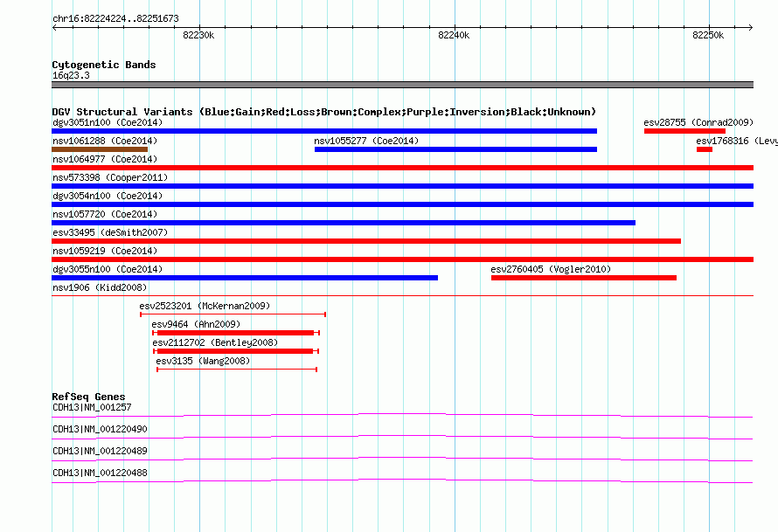Click the nsv1059219 (Coe2014) label

(x=105, y=251)
